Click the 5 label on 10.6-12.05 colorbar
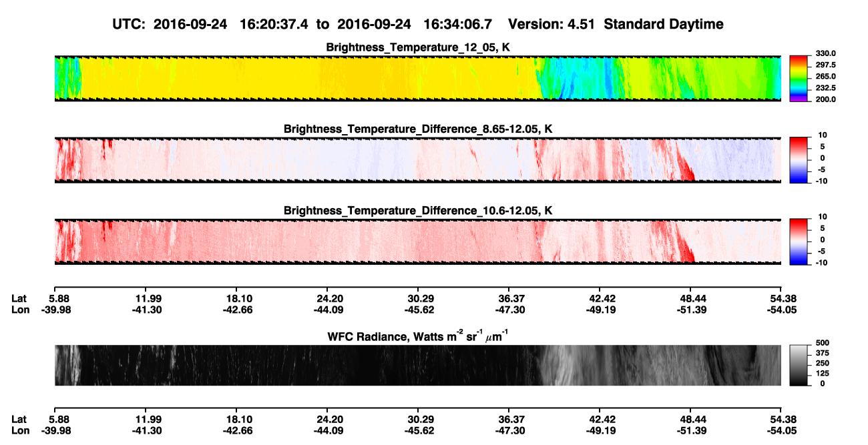 point(822,228)
